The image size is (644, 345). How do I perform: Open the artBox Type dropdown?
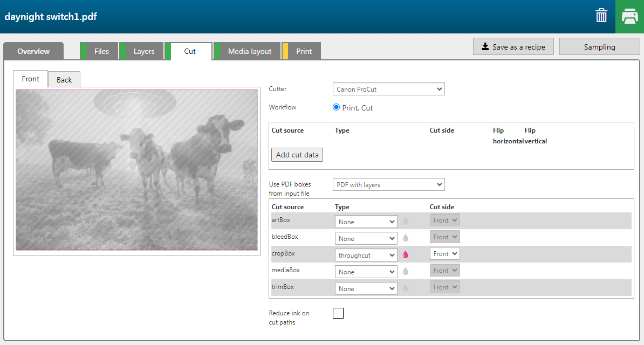click(x=366, y=222)
